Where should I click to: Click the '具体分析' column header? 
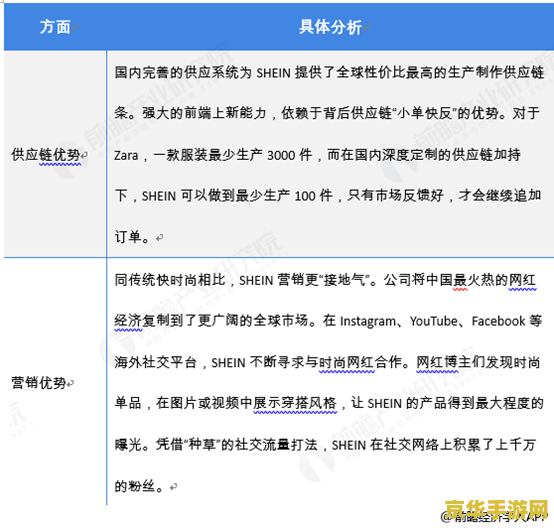330,27
